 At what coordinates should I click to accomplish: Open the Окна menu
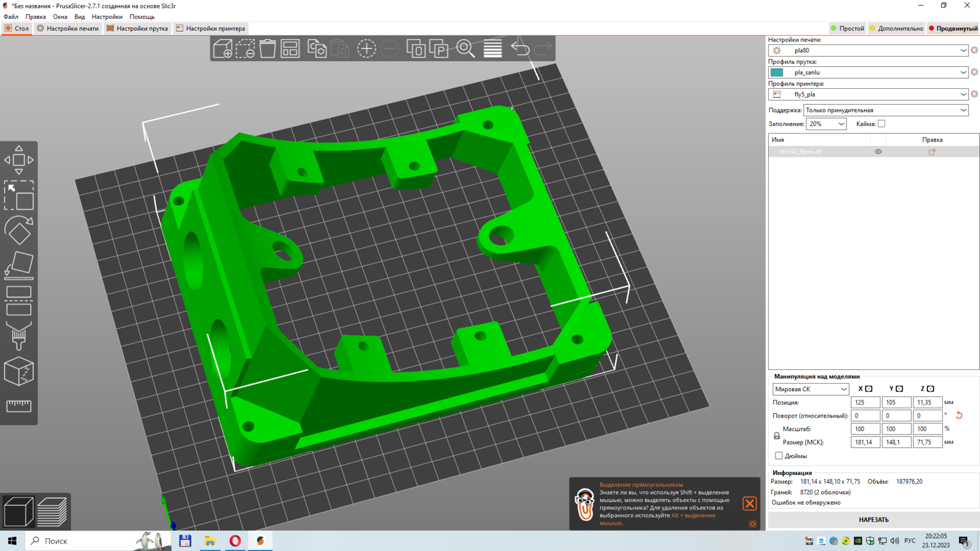60,17
